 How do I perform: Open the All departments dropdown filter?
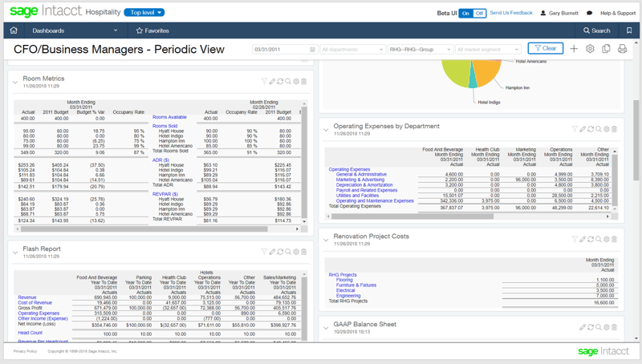coord(352,50)
